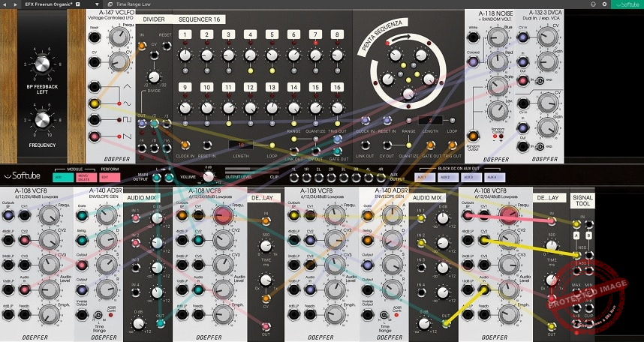Click the Divider RESET jack

[x=167, y=46]
